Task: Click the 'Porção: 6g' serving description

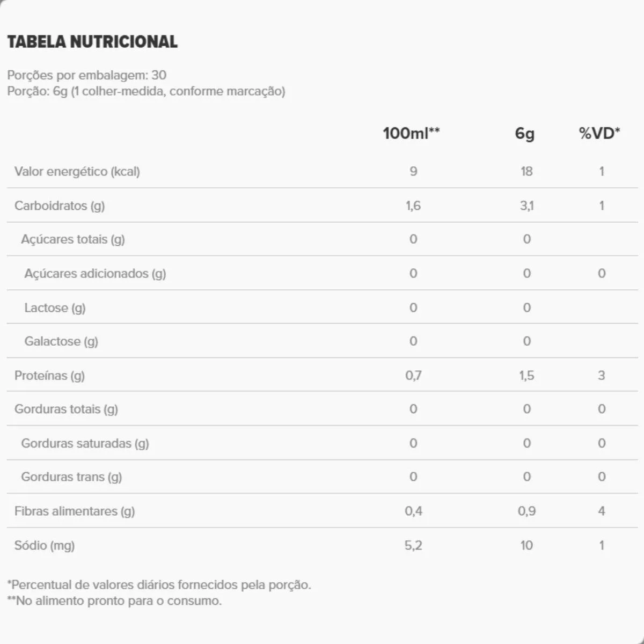Action: (x=146, y=91)
